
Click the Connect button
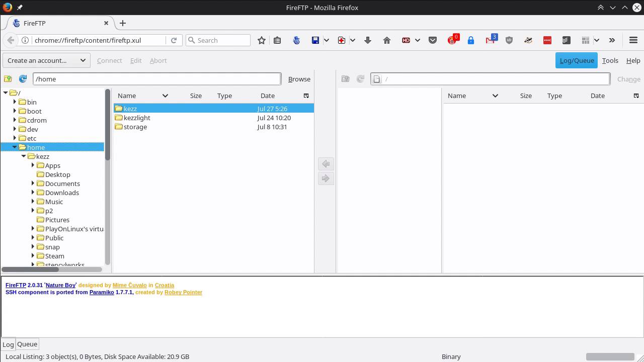pyautogui.click(x=109, y=60)
